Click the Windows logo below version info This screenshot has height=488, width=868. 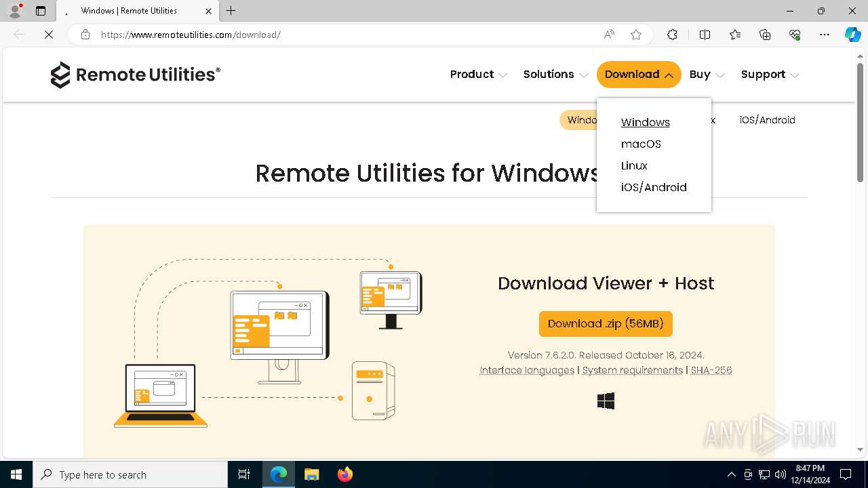606,401
